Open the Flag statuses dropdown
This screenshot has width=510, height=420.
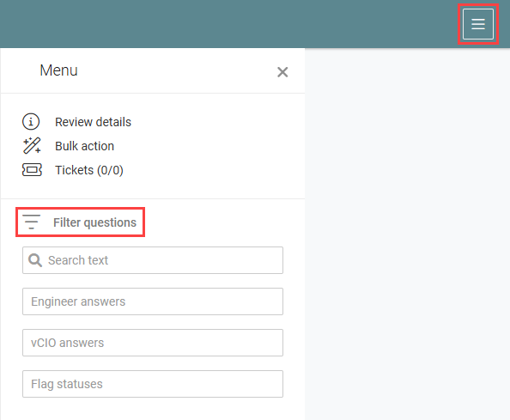pos(153,384)
